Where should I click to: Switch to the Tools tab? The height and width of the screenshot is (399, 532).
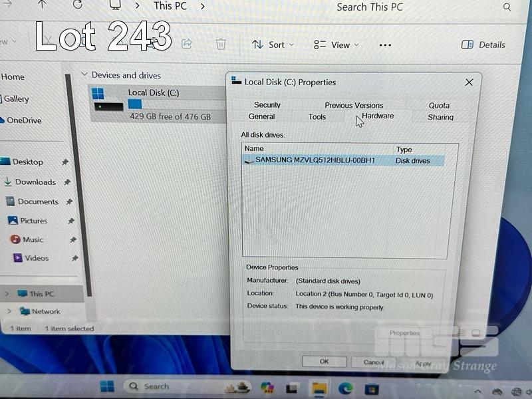(317, 117)
